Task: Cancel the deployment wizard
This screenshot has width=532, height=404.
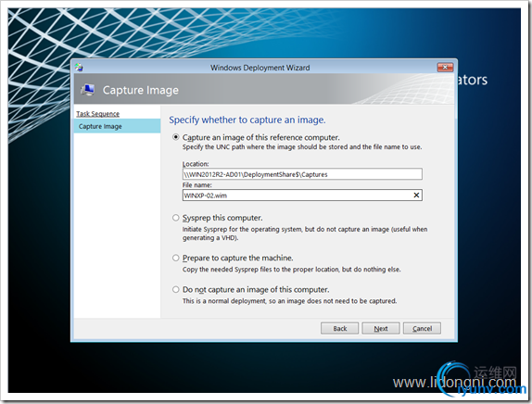Action: tap(422, 328)
